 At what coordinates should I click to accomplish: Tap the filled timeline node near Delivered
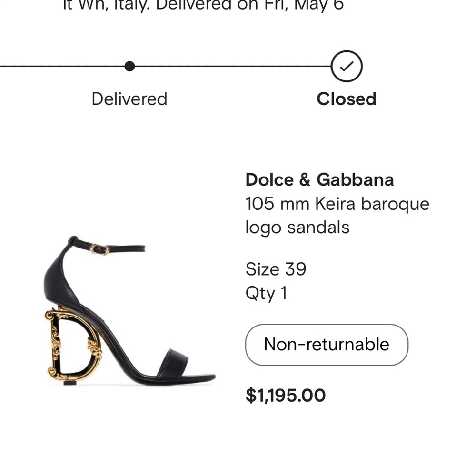coord(129,66)
